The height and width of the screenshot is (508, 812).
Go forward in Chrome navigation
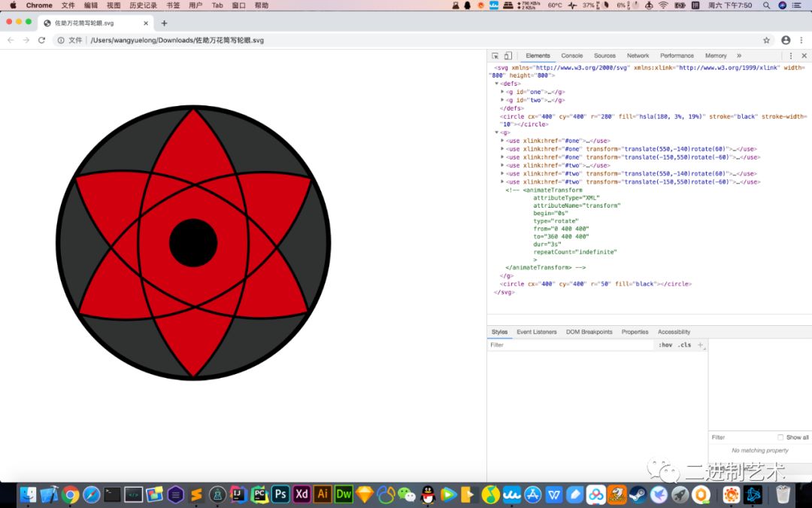[26, 40]
